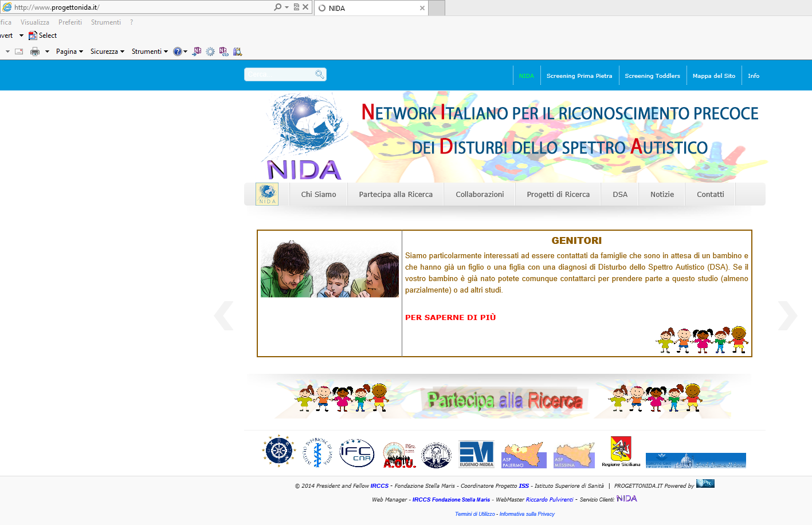
Task: Open Screening Prima Pietra link
Action: (579, 76)
